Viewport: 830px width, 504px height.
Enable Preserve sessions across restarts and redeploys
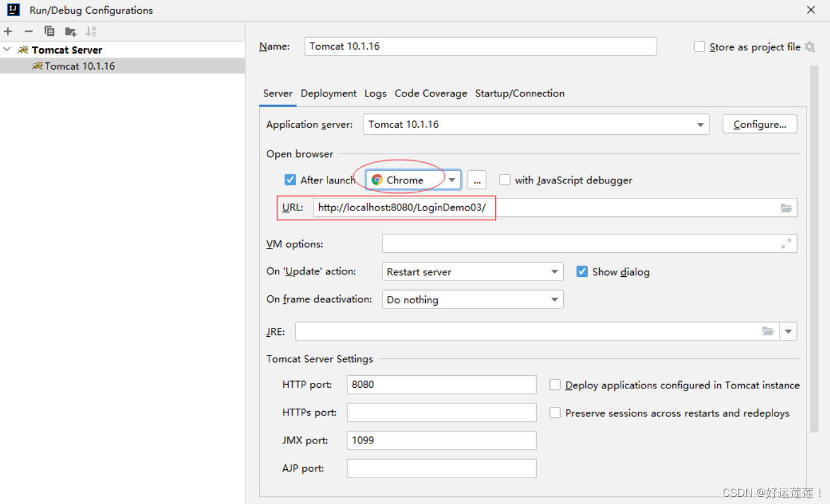point(555,413)
